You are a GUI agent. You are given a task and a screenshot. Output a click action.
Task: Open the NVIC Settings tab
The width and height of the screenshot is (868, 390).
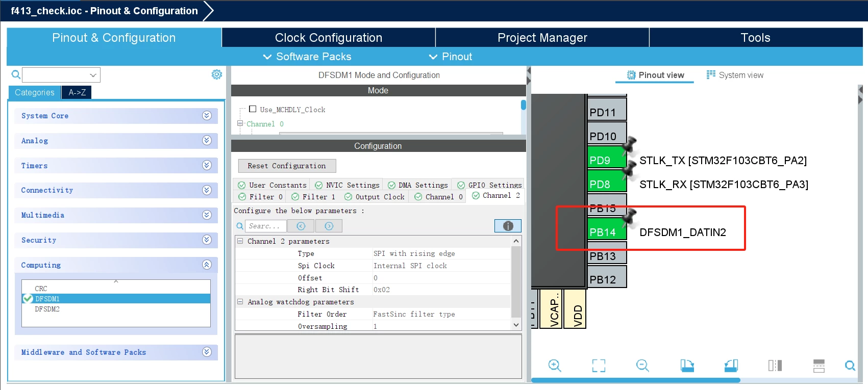348,185
